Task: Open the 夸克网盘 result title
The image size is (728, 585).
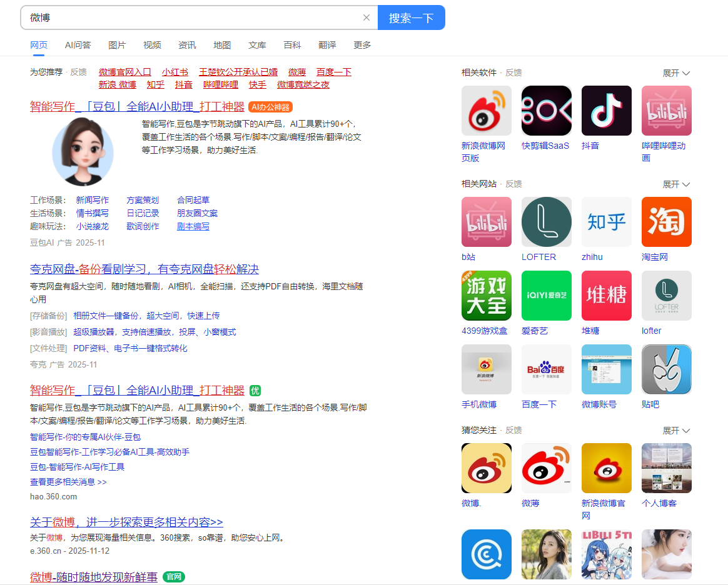Action: point(144,269)
